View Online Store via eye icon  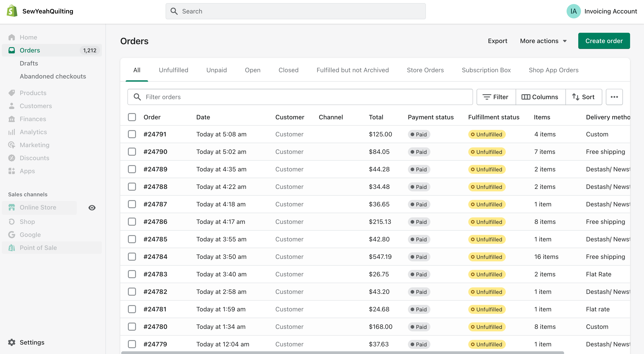pos(92,208)
